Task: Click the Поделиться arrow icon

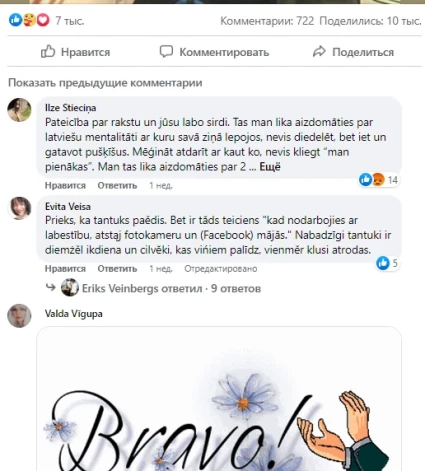Action: point(319,52)
